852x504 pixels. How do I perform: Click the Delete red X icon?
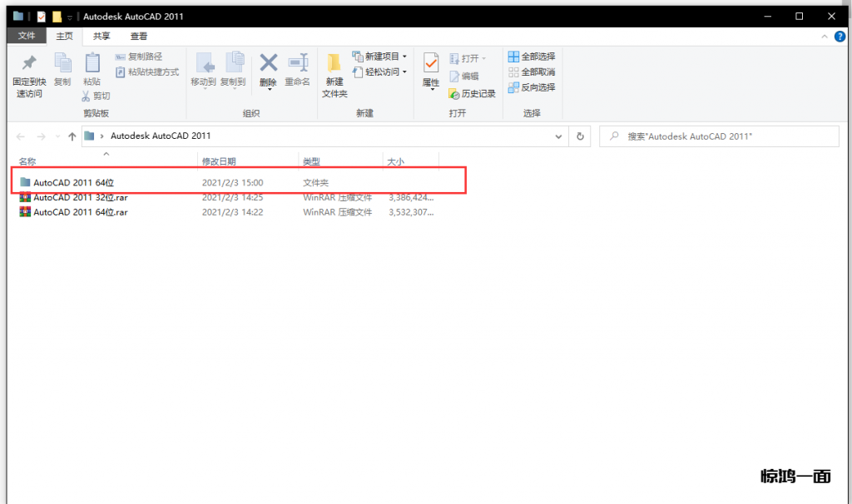(x=268, y=65)
